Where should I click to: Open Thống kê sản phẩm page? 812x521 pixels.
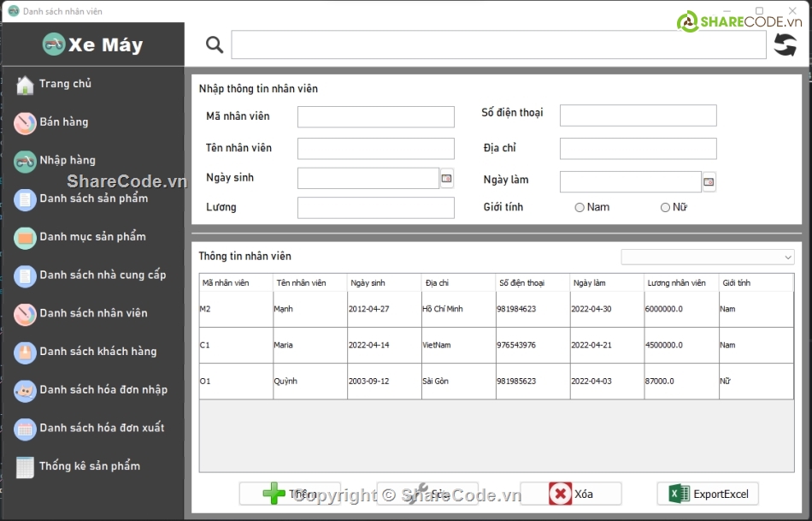click(x=89, y=466)
